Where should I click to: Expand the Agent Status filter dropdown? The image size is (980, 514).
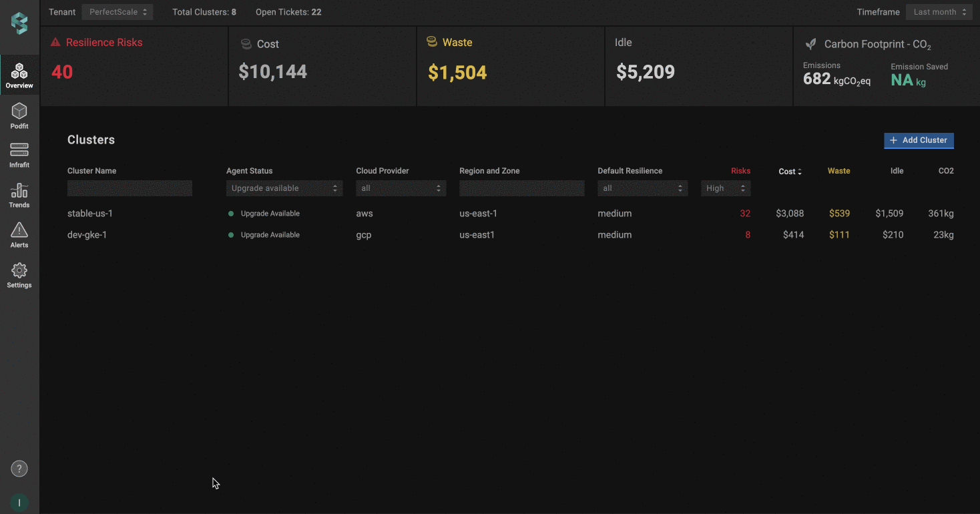tap(284, 188)
